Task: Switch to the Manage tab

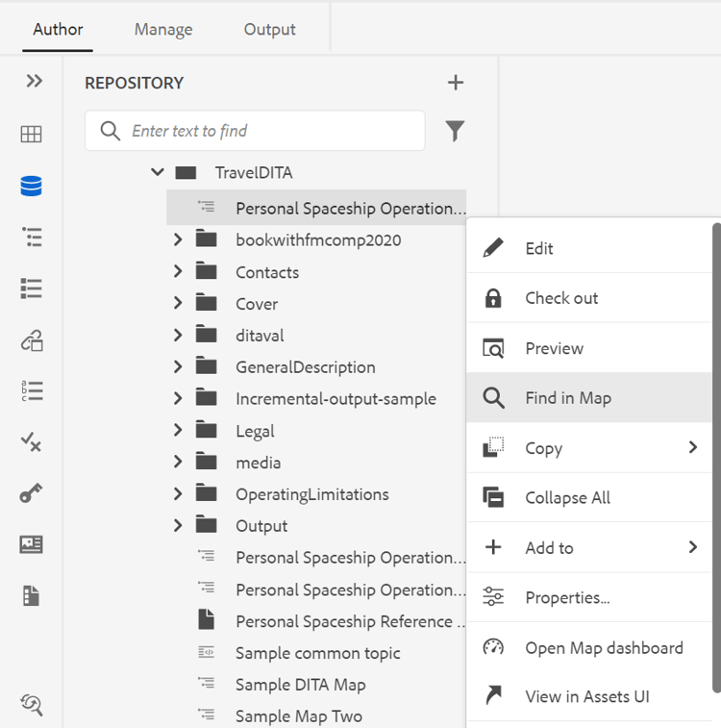Action: point(163,29)
